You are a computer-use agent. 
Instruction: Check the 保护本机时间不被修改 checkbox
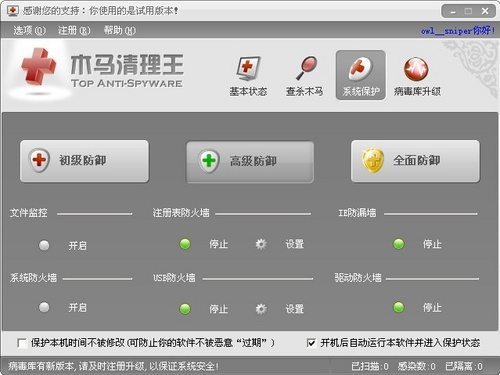22,343
